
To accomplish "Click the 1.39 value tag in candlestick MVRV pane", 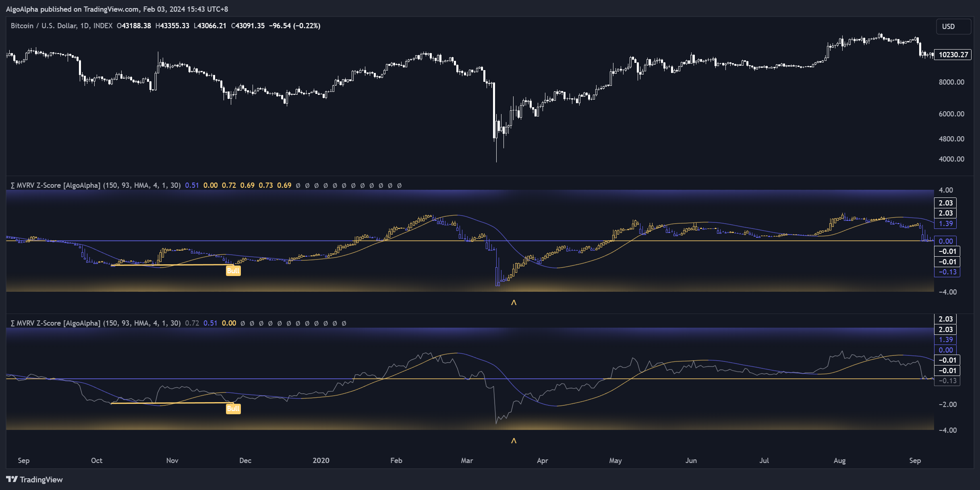I will coord(945,224).
